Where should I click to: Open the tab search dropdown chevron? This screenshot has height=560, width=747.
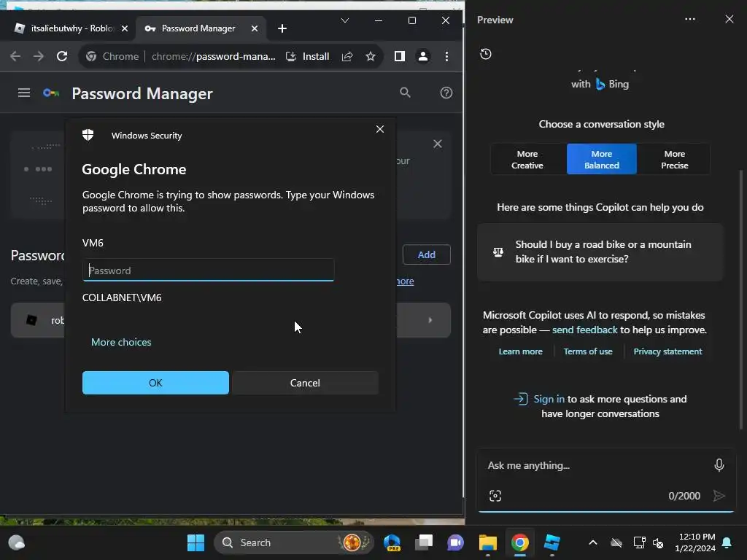coord(345,20)
